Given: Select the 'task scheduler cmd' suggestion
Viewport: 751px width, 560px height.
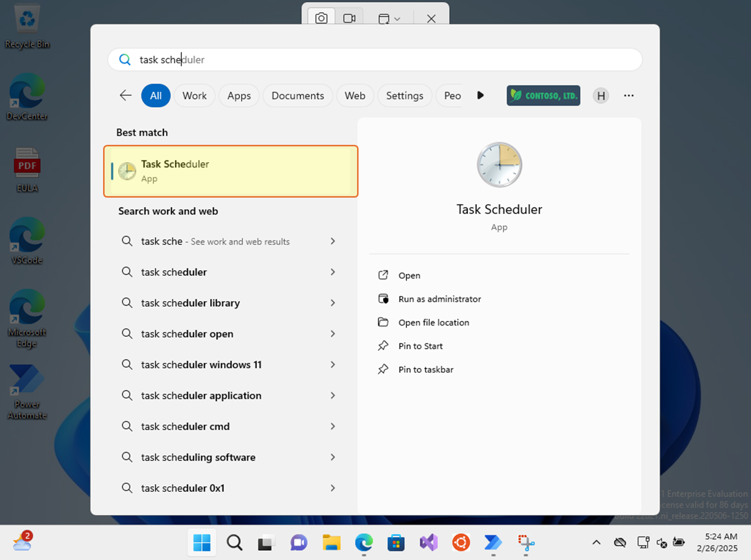Looking at the screenshot, I should [185, 427].
